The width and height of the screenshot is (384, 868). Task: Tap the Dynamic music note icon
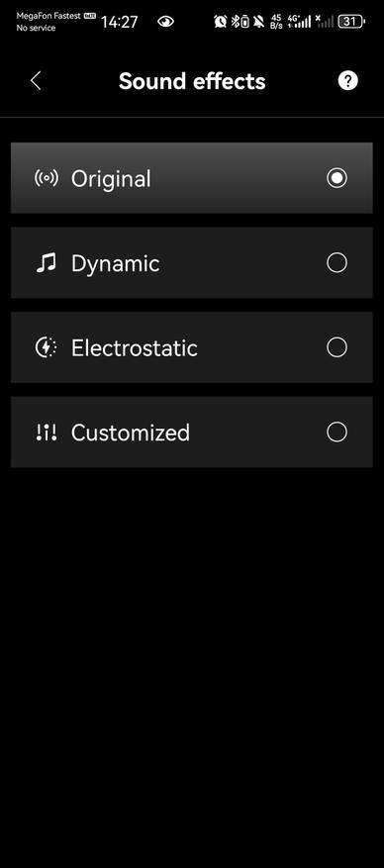pos(46,263)
